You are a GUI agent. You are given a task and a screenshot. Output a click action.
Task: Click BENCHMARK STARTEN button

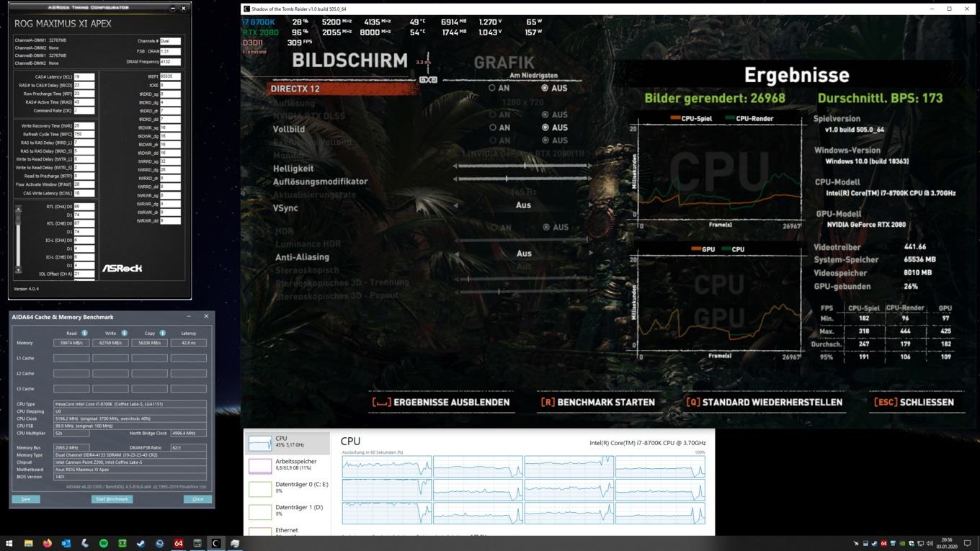point(597,402)
